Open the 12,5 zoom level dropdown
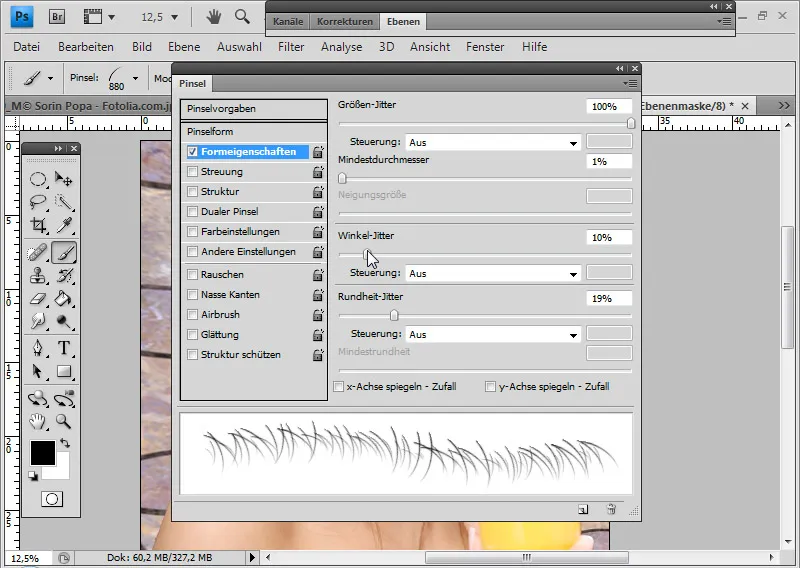The width and height of the screenshot is (800, 568). (x=174, y=17)
